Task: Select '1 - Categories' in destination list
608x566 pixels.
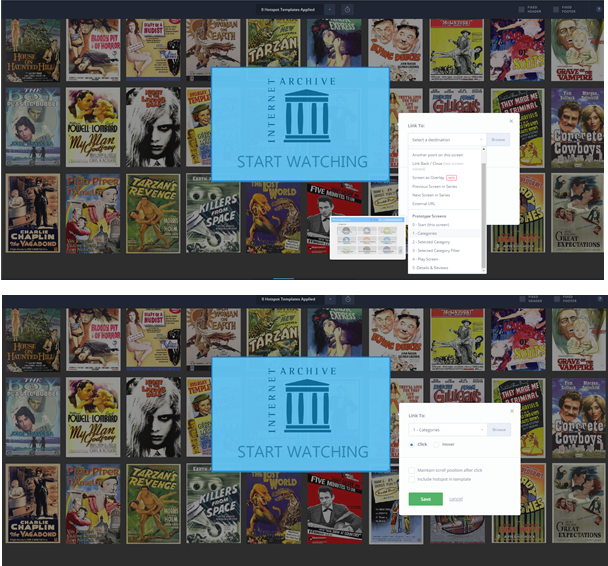Action: coord(445,233)
